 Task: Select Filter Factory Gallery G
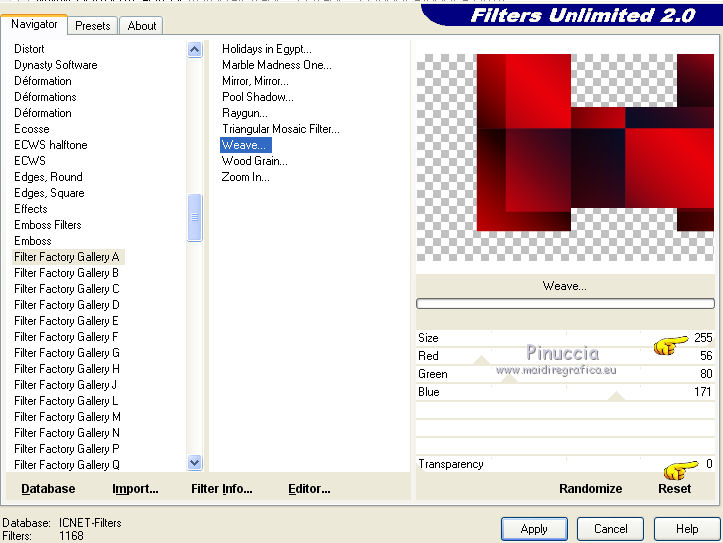click(66, 353)
